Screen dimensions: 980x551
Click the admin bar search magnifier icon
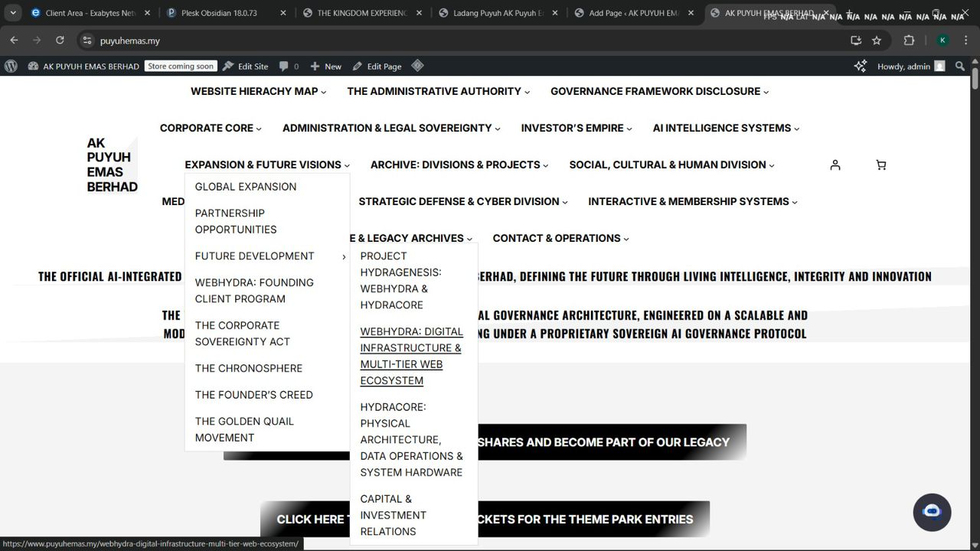tap(960, 67)
